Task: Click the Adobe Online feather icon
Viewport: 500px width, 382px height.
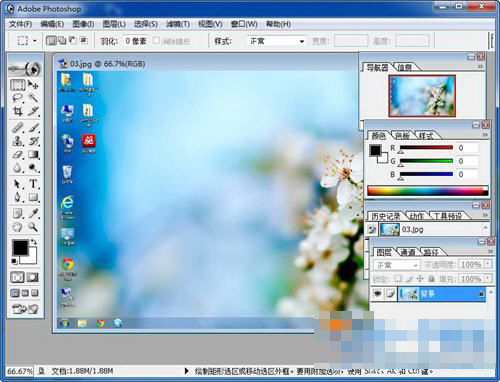Action: [24, 68]
